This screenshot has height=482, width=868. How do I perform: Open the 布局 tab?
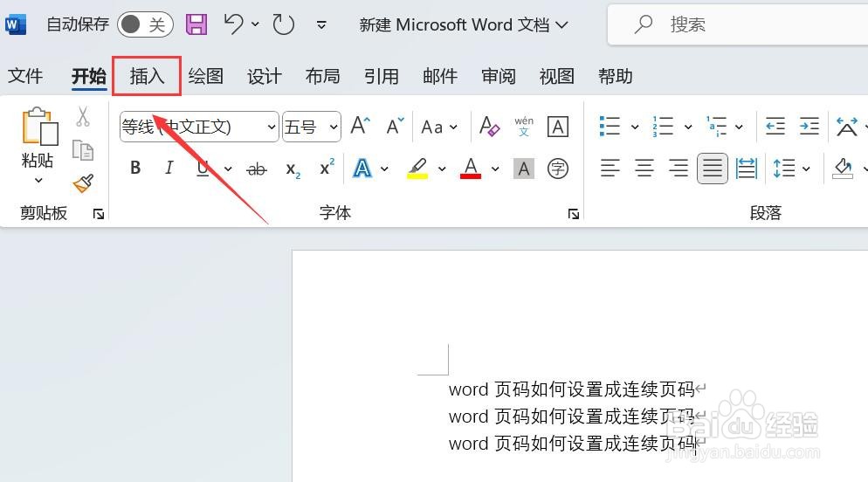point(323,76)
